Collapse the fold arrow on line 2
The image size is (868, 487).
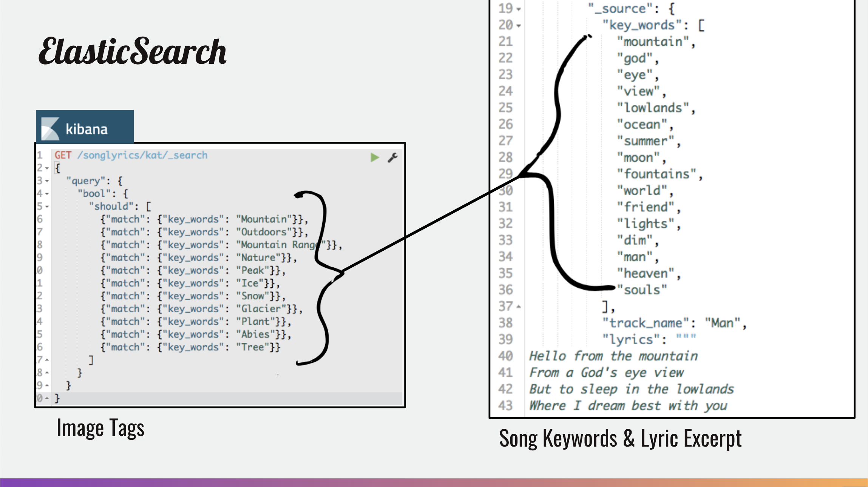(47, 168)
